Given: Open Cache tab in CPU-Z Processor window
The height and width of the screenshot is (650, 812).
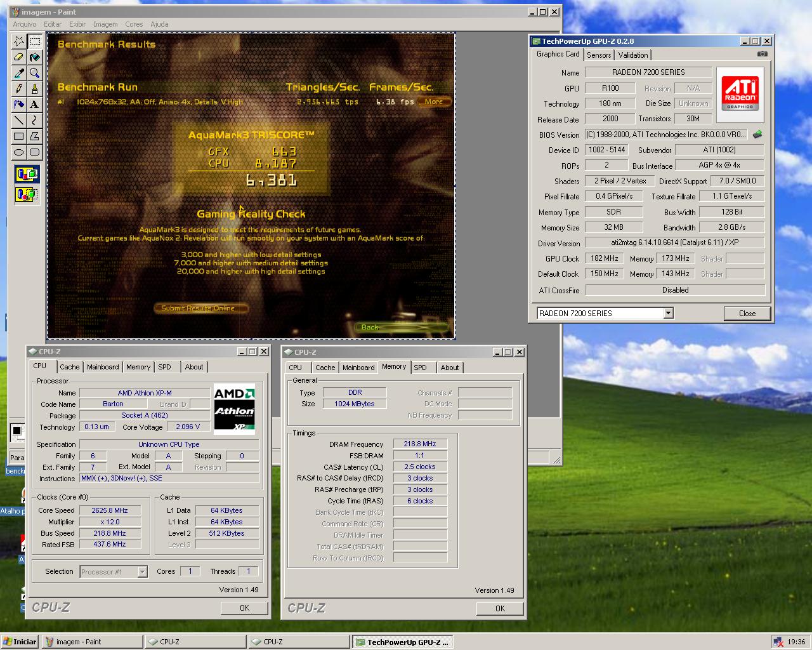Looking at the screenshot, I should 70,367.
